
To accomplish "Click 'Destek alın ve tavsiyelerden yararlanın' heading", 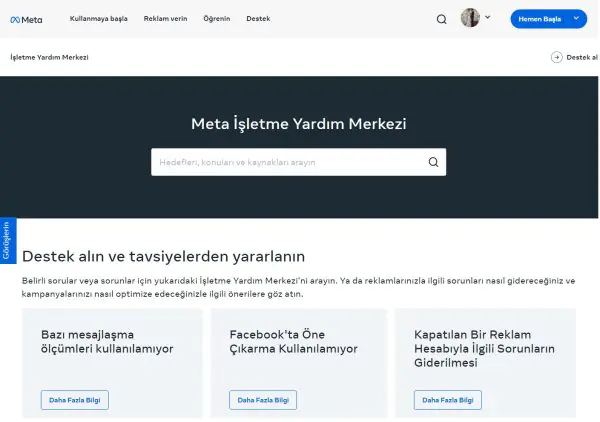I will pyautogui.click(x=163, y=256).
